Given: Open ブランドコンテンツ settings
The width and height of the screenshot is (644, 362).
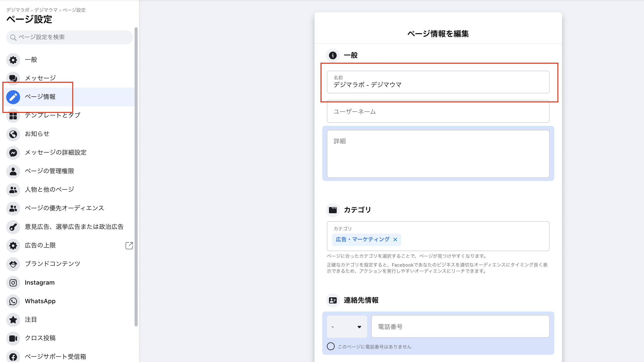Looking at the screenshot, I should [52, 264].
